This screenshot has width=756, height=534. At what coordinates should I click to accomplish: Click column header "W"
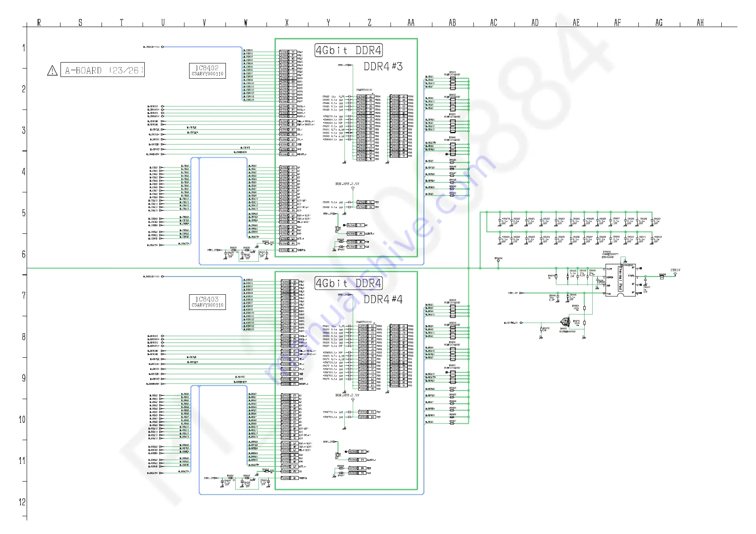tap(246, 23)
